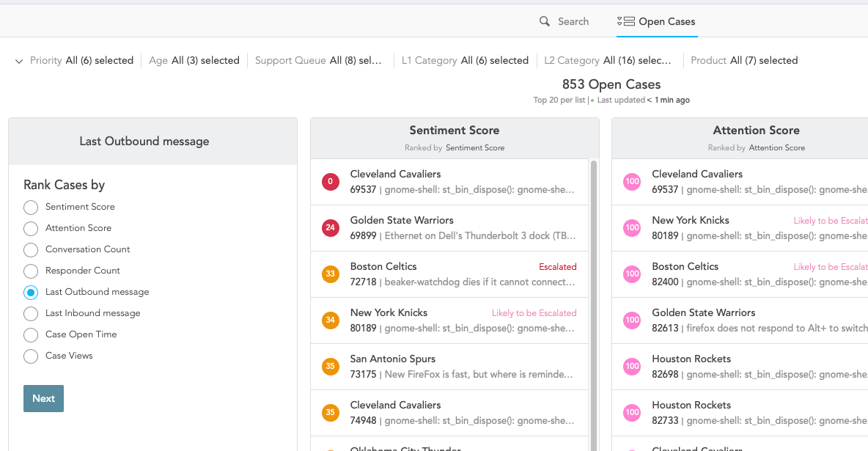This screenshot has width=868, height=451.
Task: Open Attention list Cleveland Cavaliers case 69537
Action: point(740,182)
